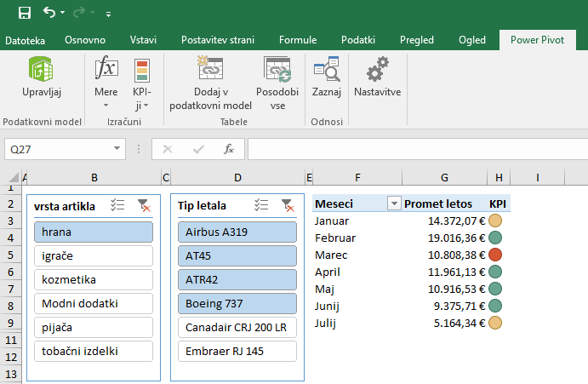Click Dodaj v podatkovni model
This screenshot has width=588, height=384.
[x=210, y=83]
